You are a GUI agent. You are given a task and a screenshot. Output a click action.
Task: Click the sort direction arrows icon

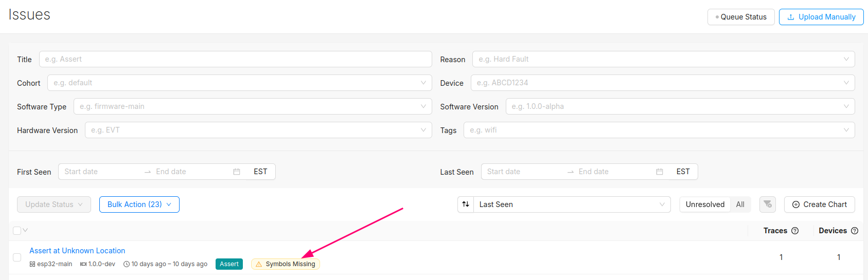pos(466,204)
